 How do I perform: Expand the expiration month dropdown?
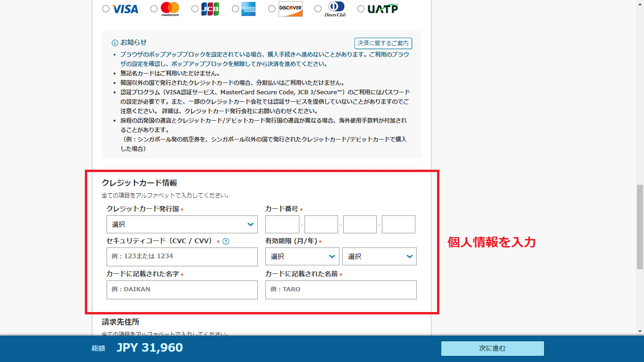(302, 256)
